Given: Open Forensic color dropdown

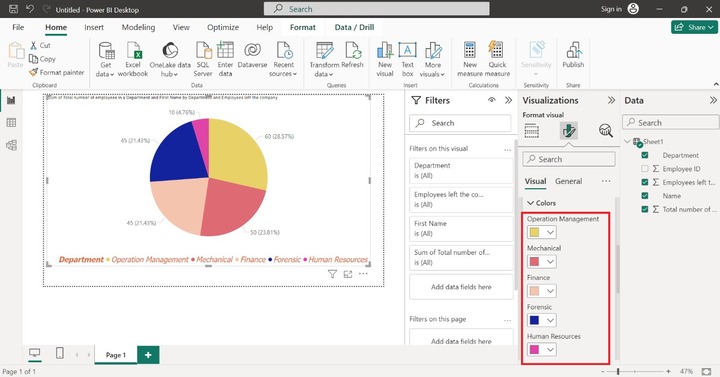Looking at the screenshot, I should (550, 321).
